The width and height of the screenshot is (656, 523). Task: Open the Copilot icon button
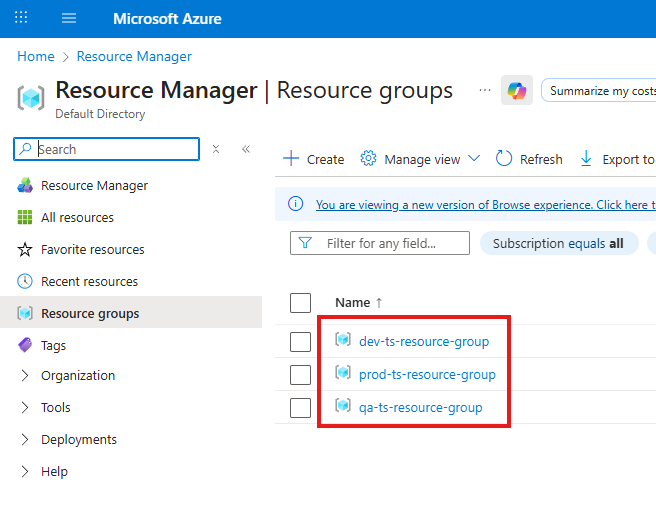[x=517, y=90]
